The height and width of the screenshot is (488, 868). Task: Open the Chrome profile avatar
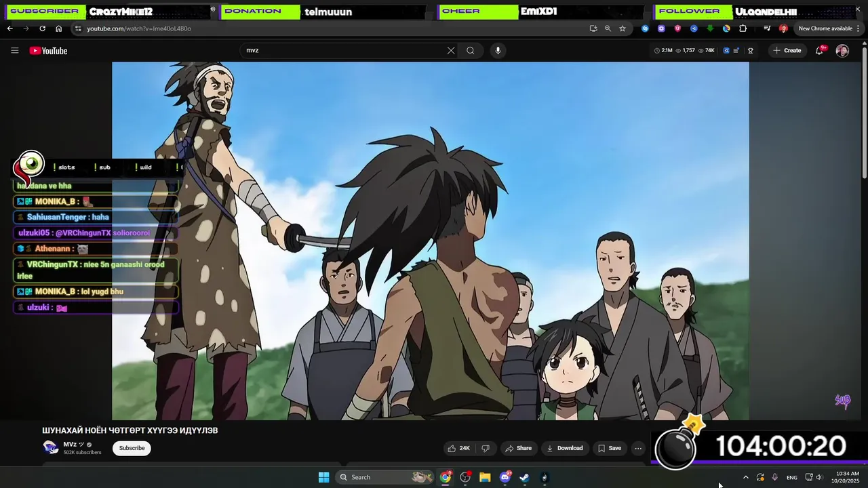tap(783, 28)
